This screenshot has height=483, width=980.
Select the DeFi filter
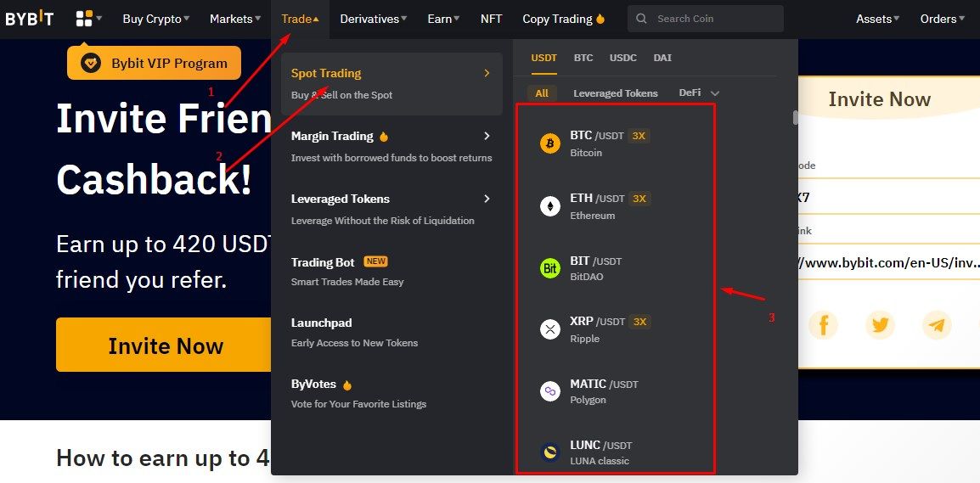pyautogui.click(x=690, y=93)
